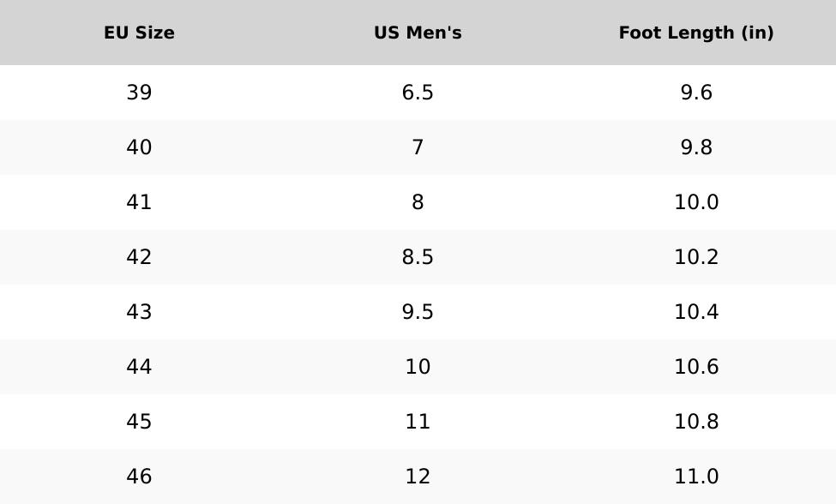Select EU size 39 cell
Screen dimensions: 836x504
139,93
